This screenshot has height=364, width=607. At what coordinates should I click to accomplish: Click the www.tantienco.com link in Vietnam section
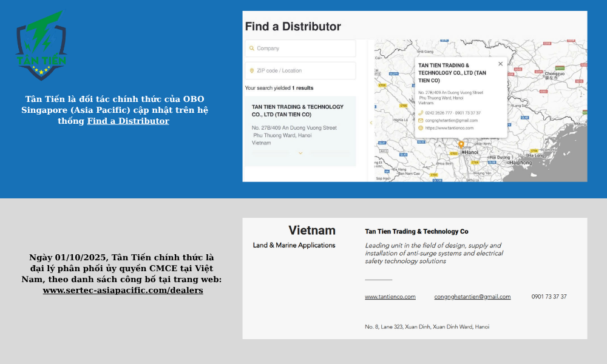pos(390,297)
